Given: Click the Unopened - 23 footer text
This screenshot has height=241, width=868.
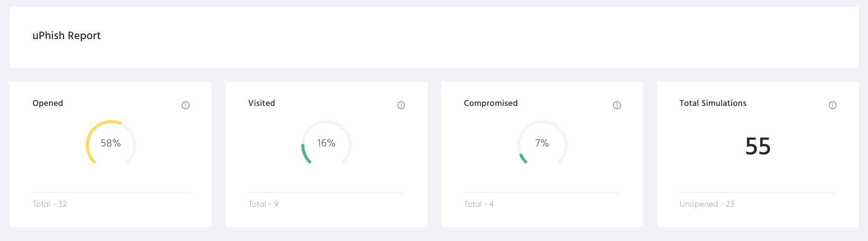Looking at the screenshot, I should (x=707, y=204).
